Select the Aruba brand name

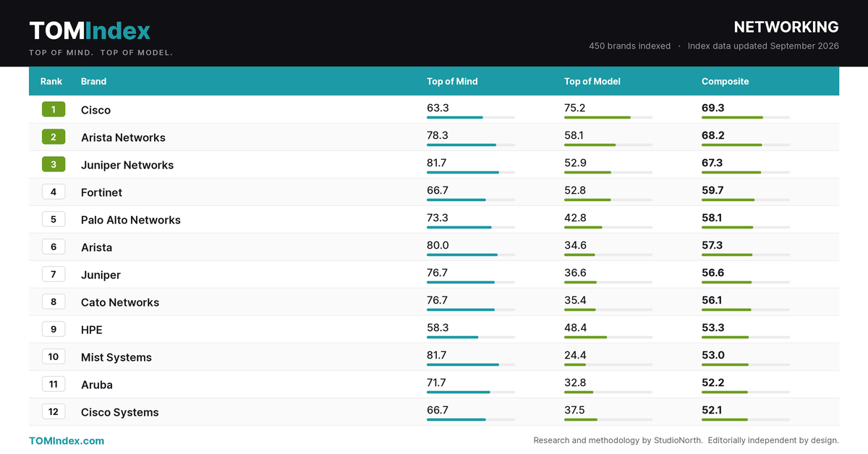coord(97,385)
